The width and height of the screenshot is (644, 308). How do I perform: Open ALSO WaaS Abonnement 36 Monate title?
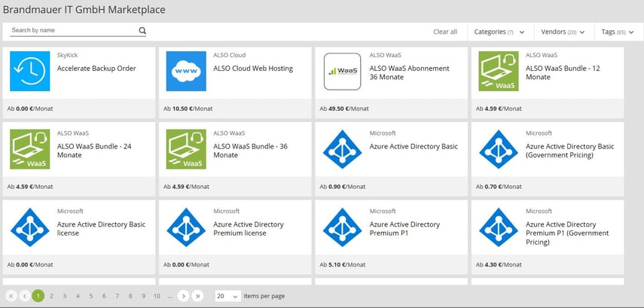coord(410,73)
